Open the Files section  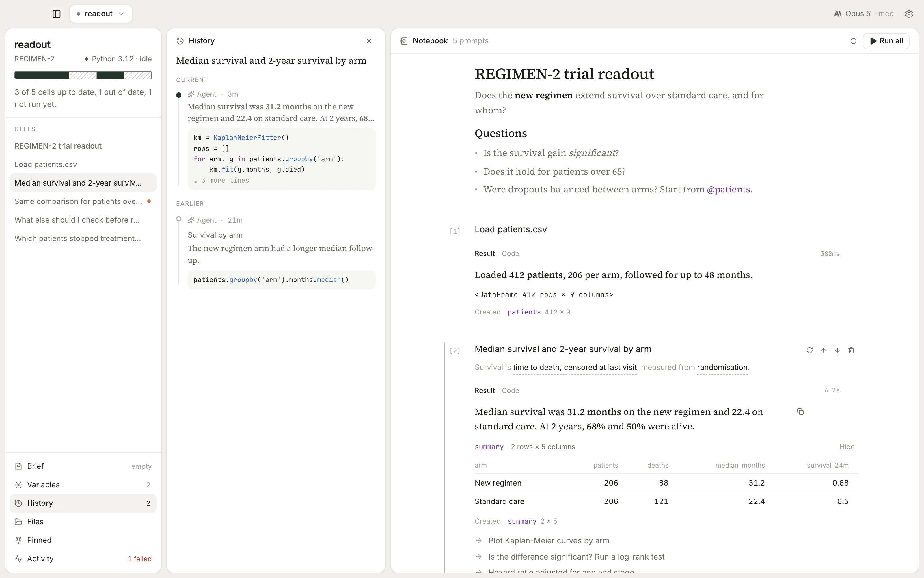[83, 522]
